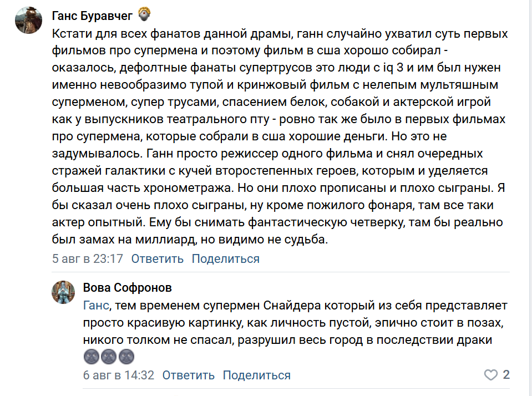Open the '5 авг в 23:17' timestamp
Screen dimensions: 532x396
(x=87, y=258)
